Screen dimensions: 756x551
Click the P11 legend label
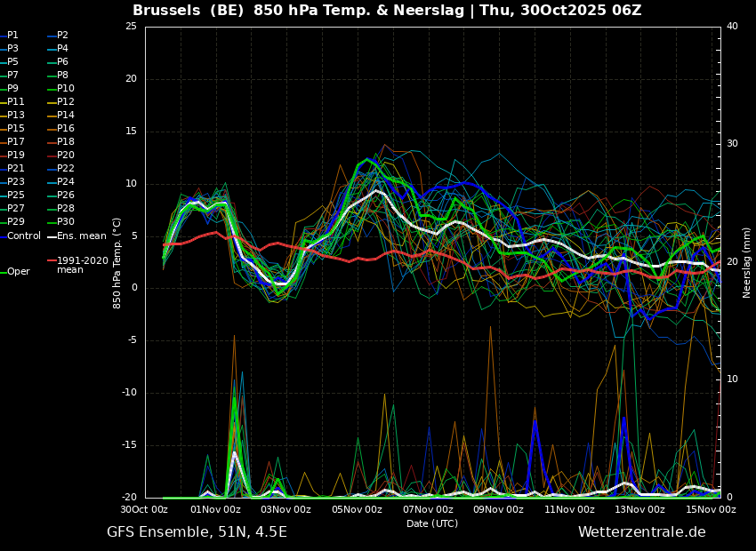pos(12,101)
